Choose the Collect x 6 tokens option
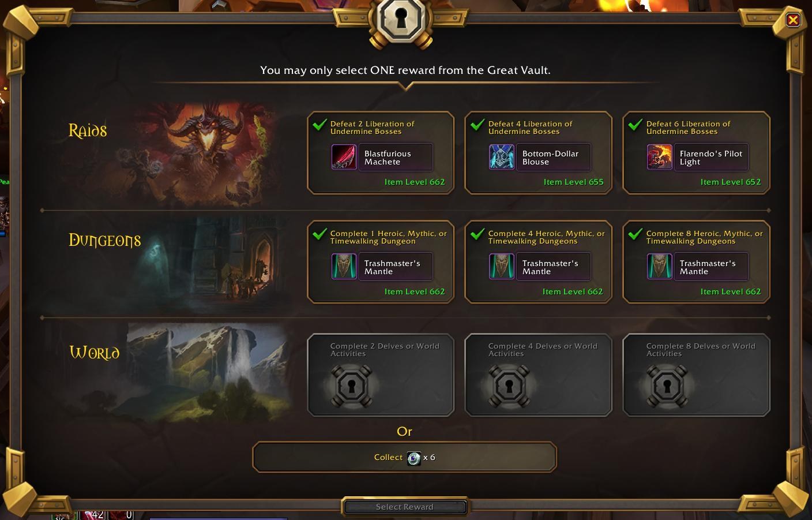The image size is (812, 520). (x=404, y=457)
